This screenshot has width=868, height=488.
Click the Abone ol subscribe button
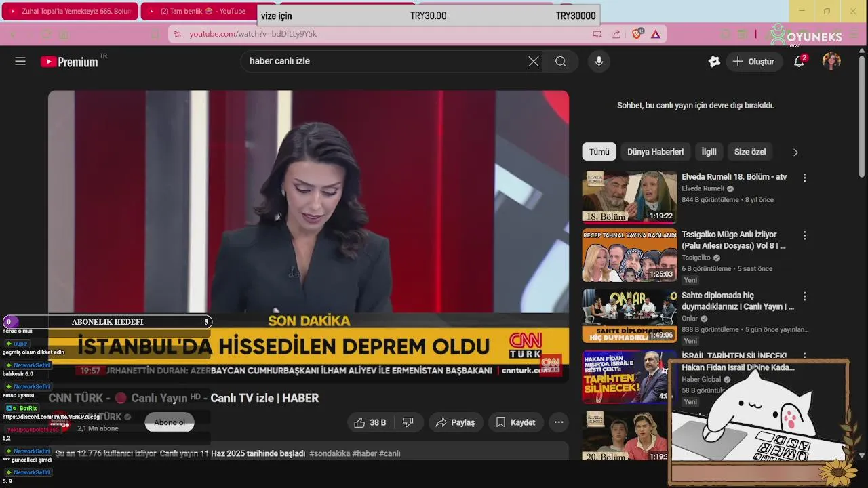pos(170,422)
